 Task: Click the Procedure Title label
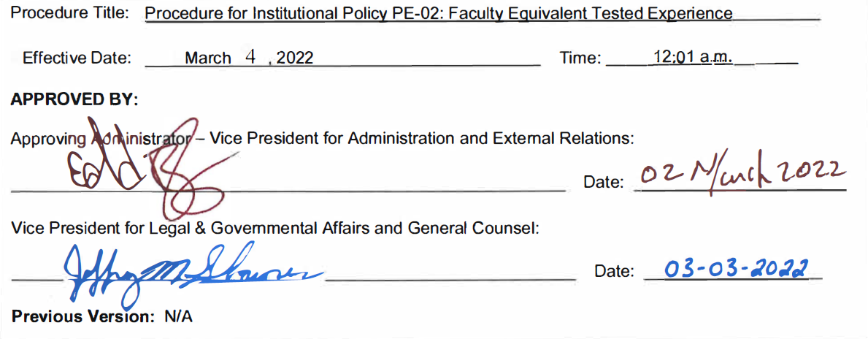click(x=70, y=13)
